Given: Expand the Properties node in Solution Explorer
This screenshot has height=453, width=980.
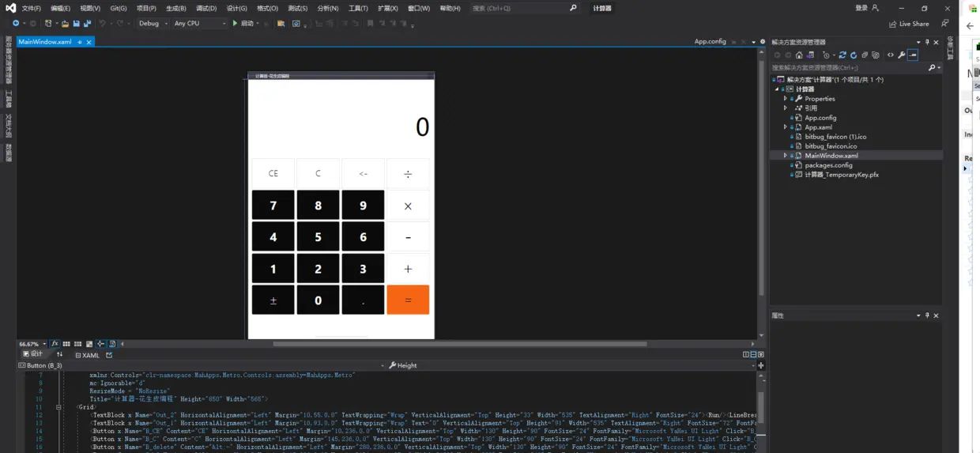Looking at the screenshot, I should coord(785,99).
